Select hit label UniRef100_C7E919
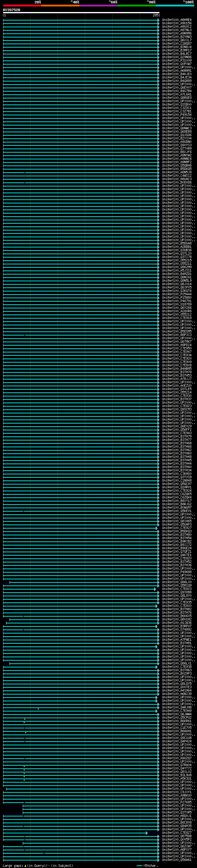Image resolution: width=197 pixels, height=868 pixels. (x=177, y=318)
